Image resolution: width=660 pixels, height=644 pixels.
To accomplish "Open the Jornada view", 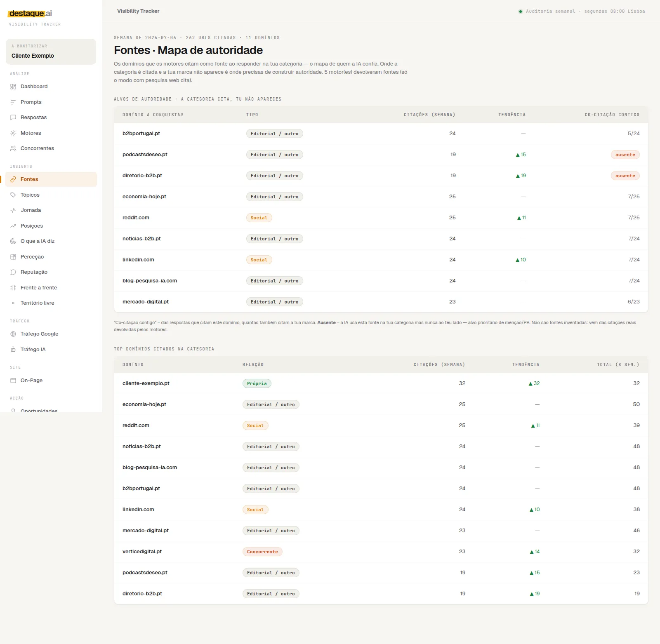I will click(51, 210).
